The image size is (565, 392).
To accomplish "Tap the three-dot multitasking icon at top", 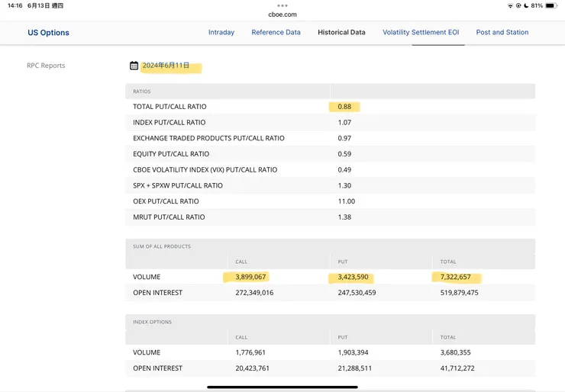I will (282, 5).
